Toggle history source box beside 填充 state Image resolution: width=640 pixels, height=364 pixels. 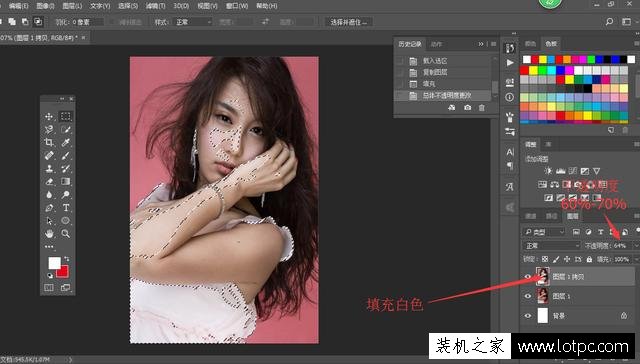(400, 84)
